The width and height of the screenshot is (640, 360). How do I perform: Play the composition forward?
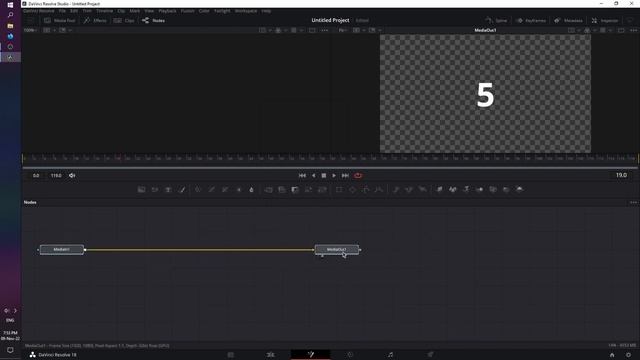(334, 176)
